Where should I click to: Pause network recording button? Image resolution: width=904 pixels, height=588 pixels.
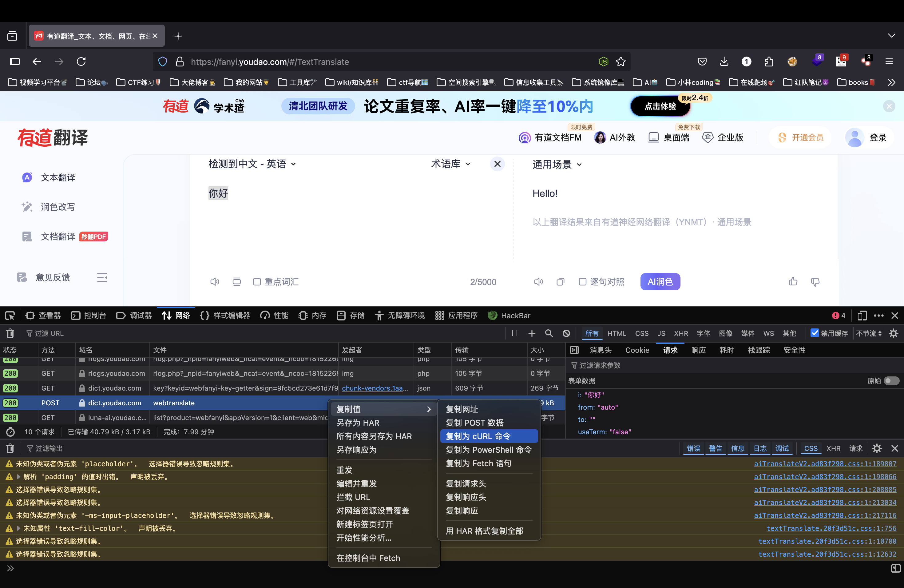point(515,333)
